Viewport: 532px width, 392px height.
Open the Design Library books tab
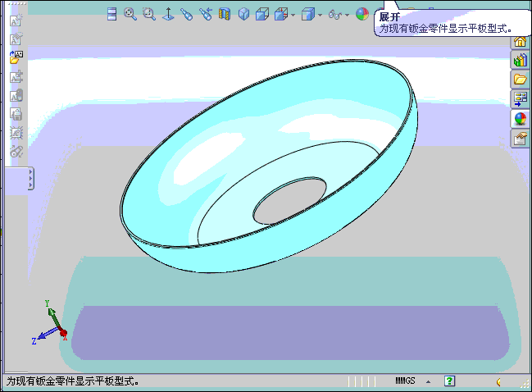(520, 61)
